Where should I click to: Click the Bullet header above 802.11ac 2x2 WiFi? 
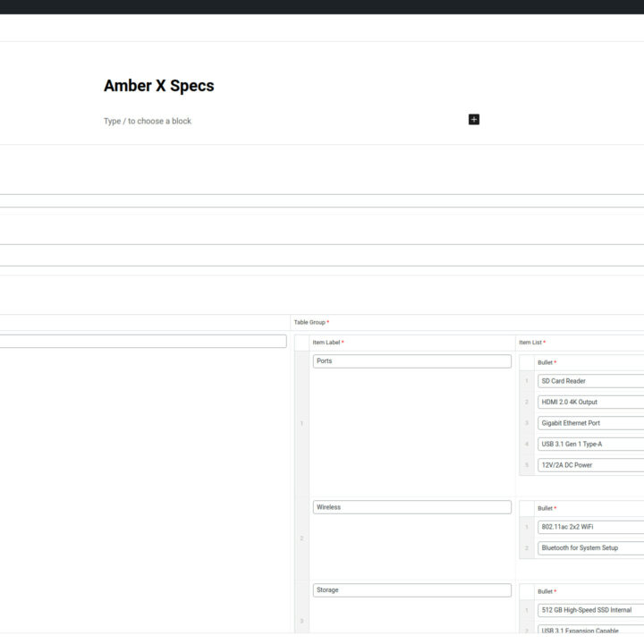pos(547,508)
